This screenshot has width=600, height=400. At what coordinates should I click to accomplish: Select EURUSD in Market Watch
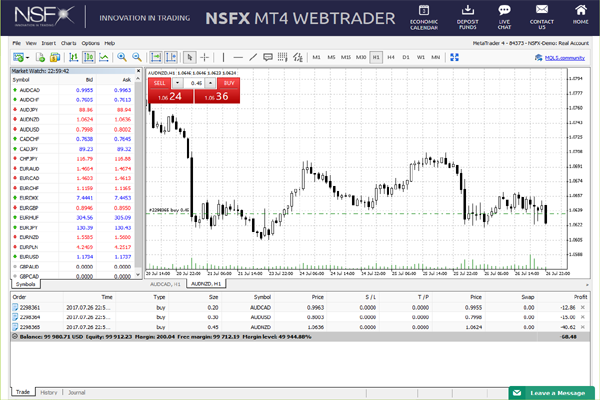[73, 257]
